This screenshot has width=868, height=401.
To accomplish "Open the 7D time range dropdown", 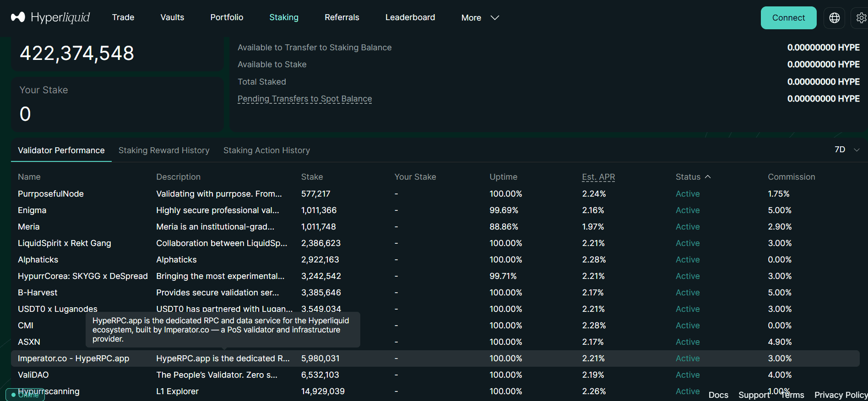I will pos(847,150).
